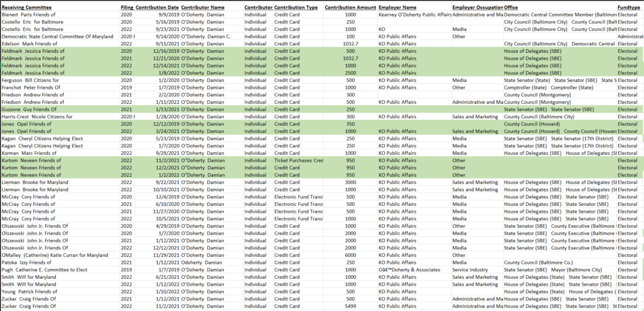644x311 pixels.
Task: Click cell 'Bienert Paris Friends of'
Action: click(26, 15)
